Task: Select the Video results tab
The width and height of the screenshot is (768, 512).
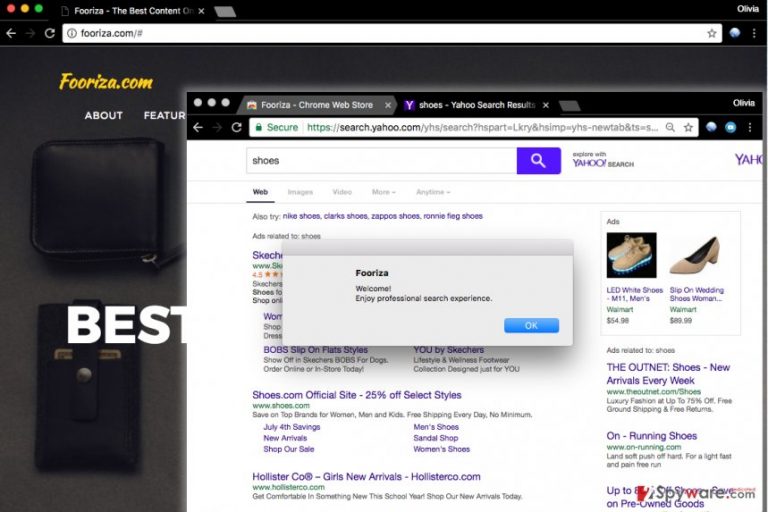Action: [342, 192]
